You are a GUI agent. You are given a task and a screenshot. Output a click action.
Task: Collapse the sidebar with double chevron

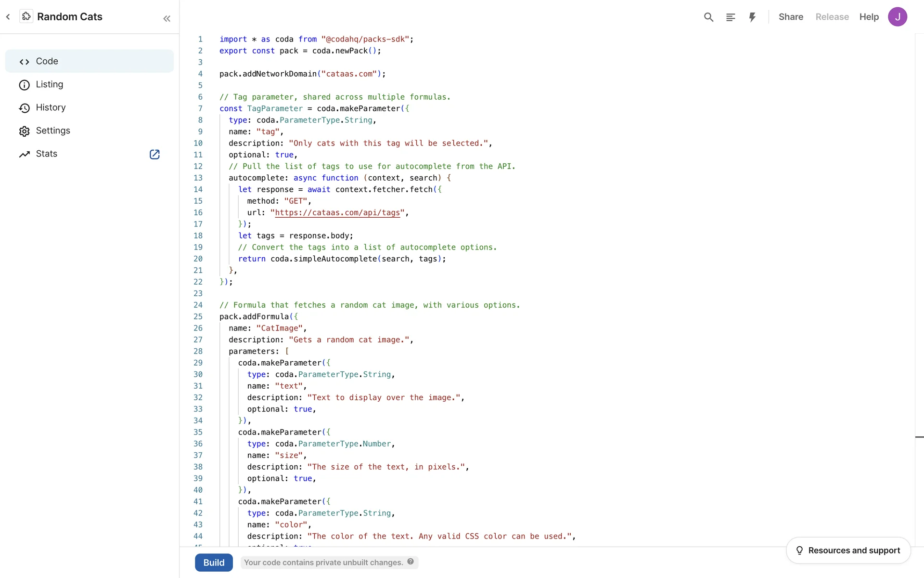pos(167,19)
